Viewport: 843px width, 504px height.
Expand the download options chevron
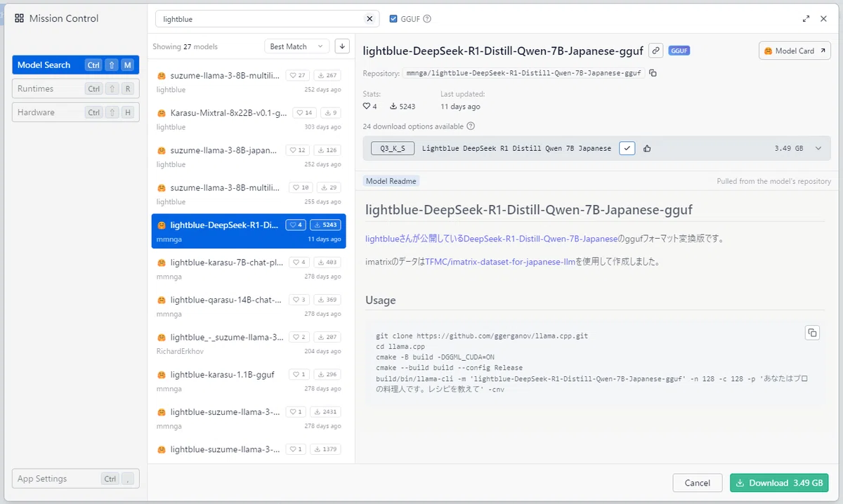pyautogui.click(x=818, y=148)
